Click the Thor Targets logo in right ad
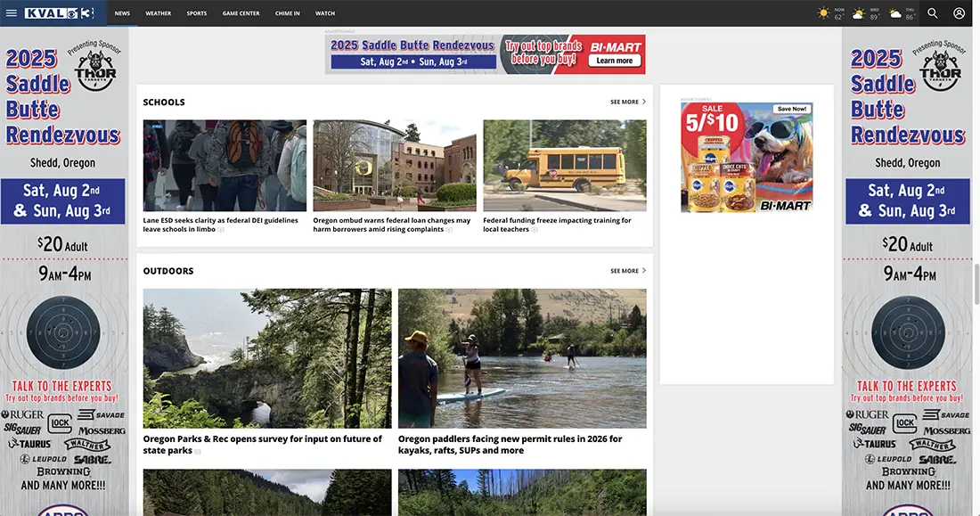 [x=940, y=70]
